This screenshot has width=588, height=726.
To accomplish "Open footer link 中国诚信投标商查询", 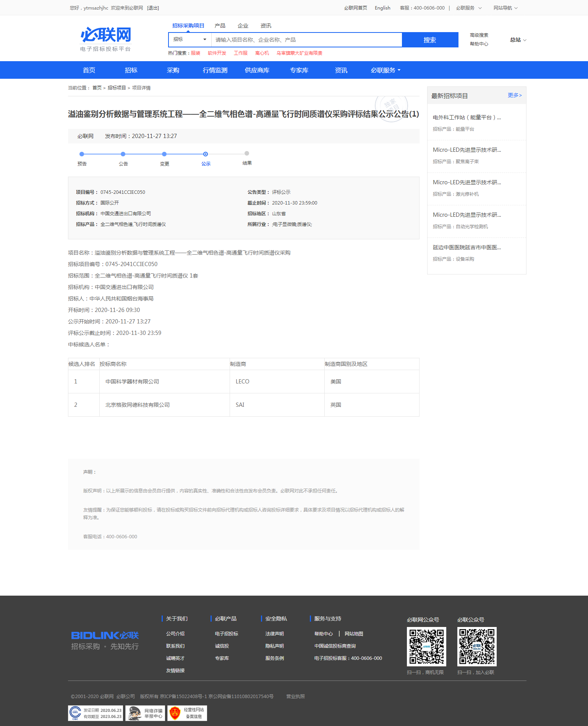I will (x=335, y=646).
